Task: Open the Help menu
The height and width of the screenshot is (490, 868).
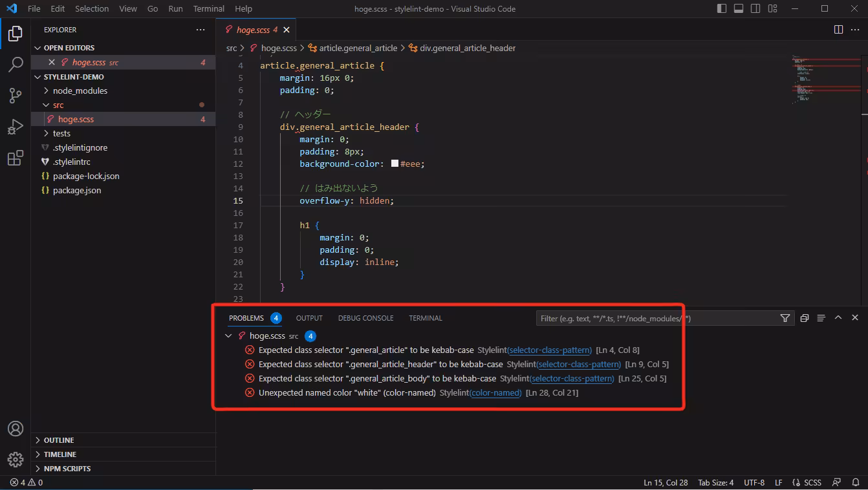Action: point(243,8)
